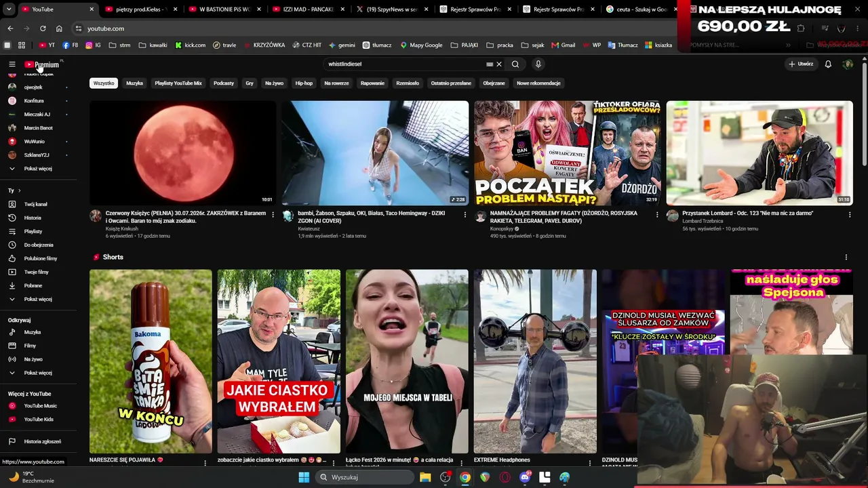Open Twoje filmy in the sidebar
The height and width of the screenshot is (488, 868).
(37, 272)
